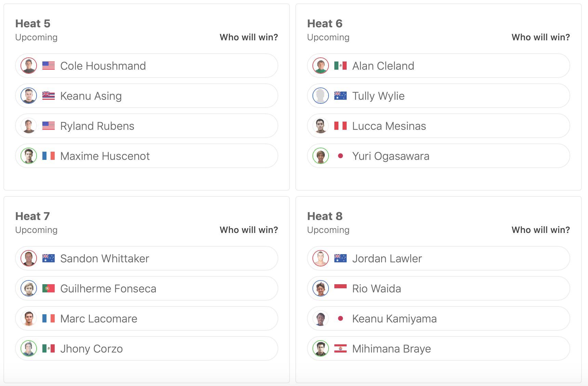588x386 pixels.
Task: Click the Heat 5 title
Action: point(33,24)
